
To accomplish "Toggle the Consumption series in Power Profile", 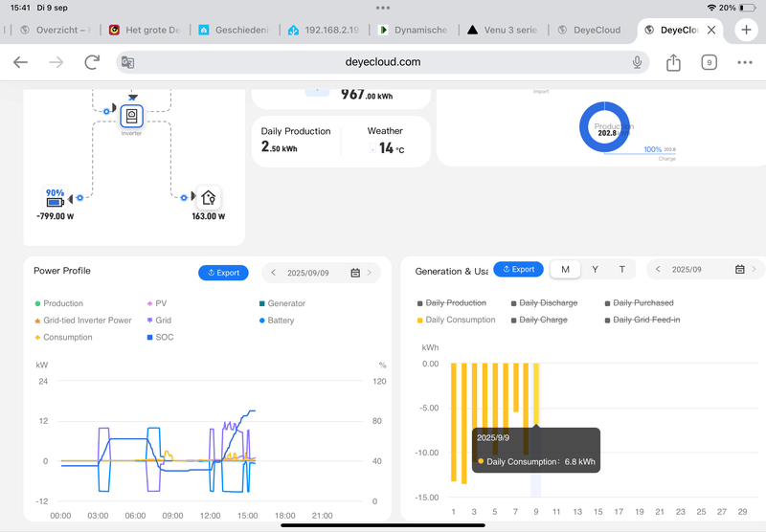I will 63,337.
